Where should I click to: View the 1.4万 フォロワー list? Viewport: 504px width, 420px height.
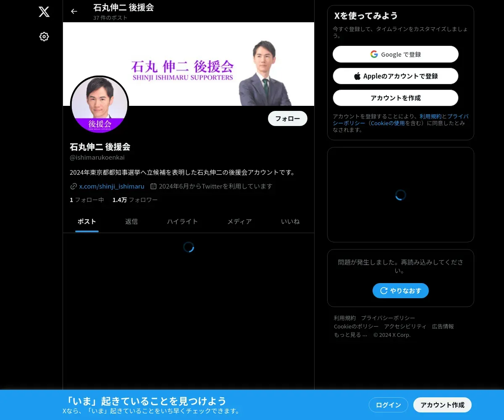[x=135, y=200]
